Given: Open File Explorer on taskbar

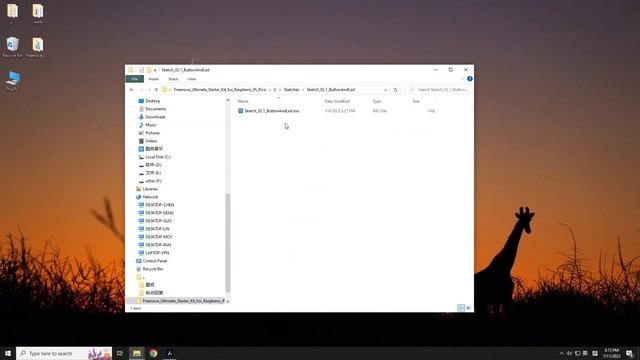Looking at the screenshot, I should pyautogui.click(x=137, y=353).
